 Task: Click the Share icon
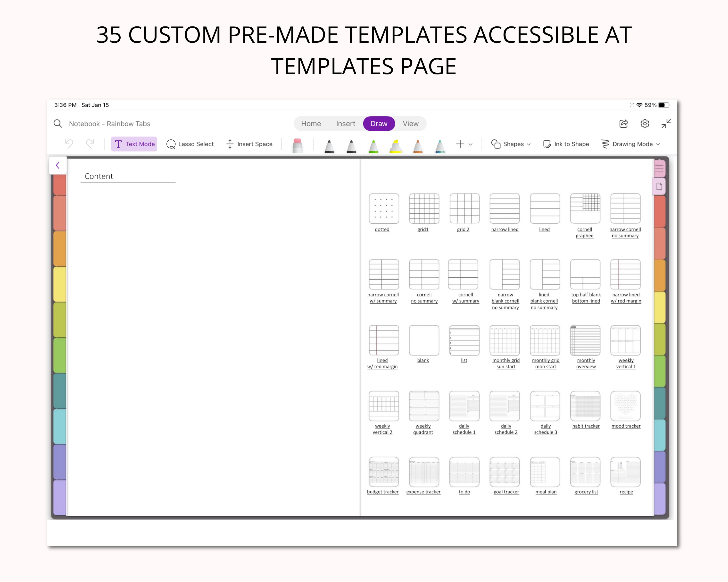point(623,123)
